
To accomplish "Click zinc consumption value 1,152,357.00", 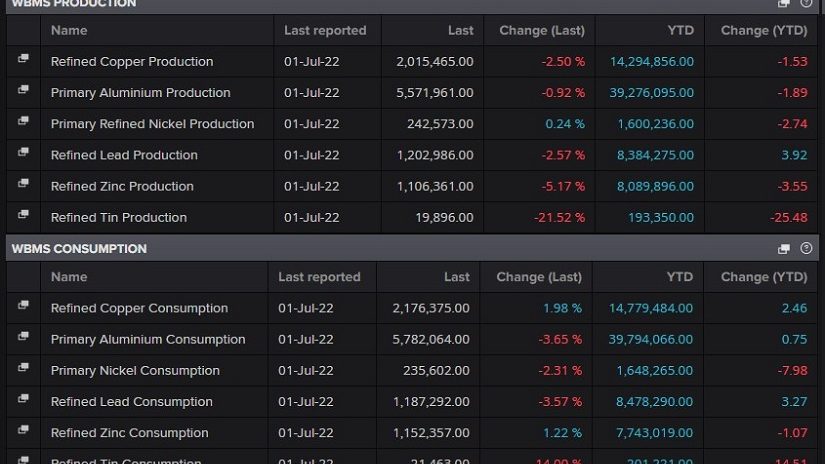I will 431,432.
